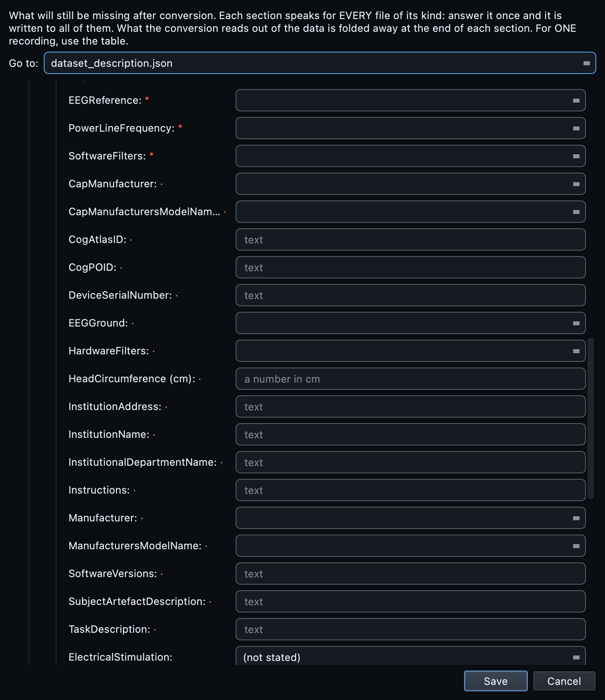Click the CogPOID text field
The height and width of the screenshot is (700, 605).
410,267
